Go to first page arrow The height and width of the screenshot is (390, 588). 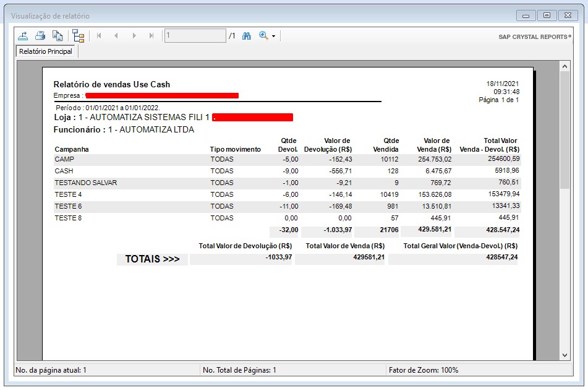click(x=99, y=36)
